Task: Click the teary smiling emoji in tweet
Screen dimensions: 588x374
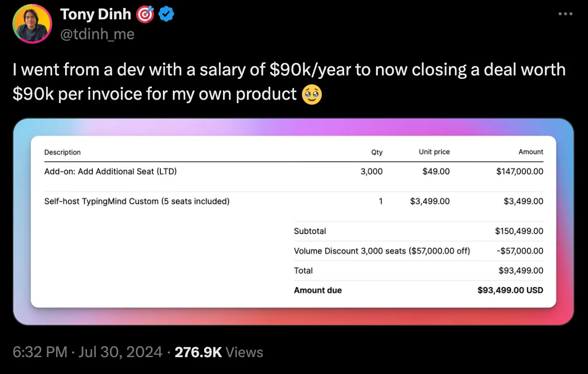Action: [312, 94]
